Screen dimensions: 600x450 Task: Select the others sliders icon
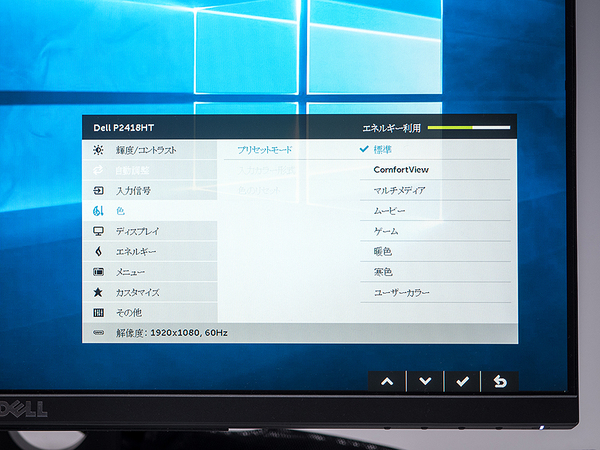click(x=98, y=313)
